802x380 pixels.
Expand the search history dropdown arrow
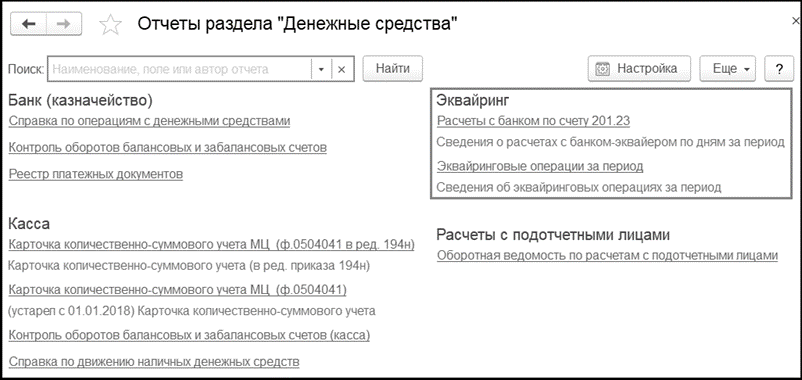tap(321, 69)
